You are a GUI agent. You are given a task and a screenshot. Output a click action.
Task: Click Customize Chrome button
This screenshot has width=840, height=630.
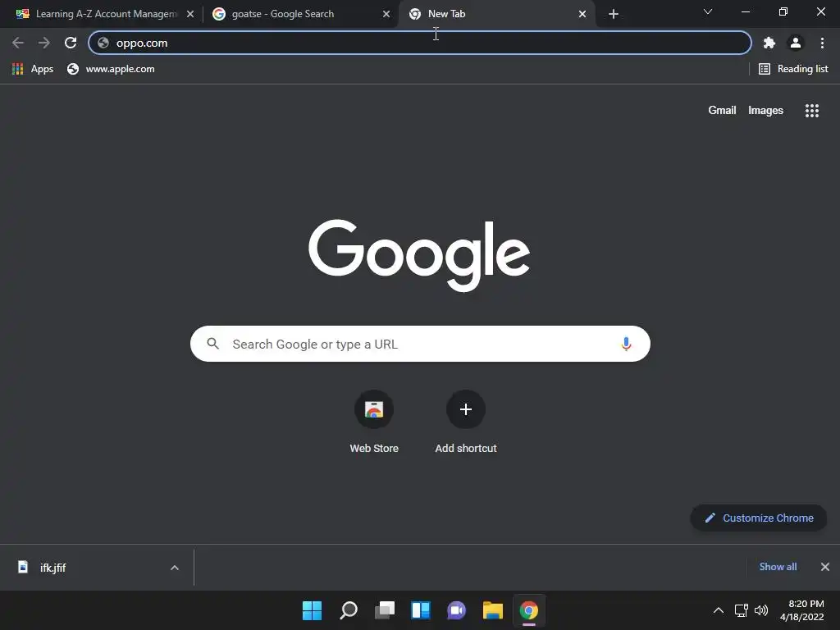click(x=759, y=518)
